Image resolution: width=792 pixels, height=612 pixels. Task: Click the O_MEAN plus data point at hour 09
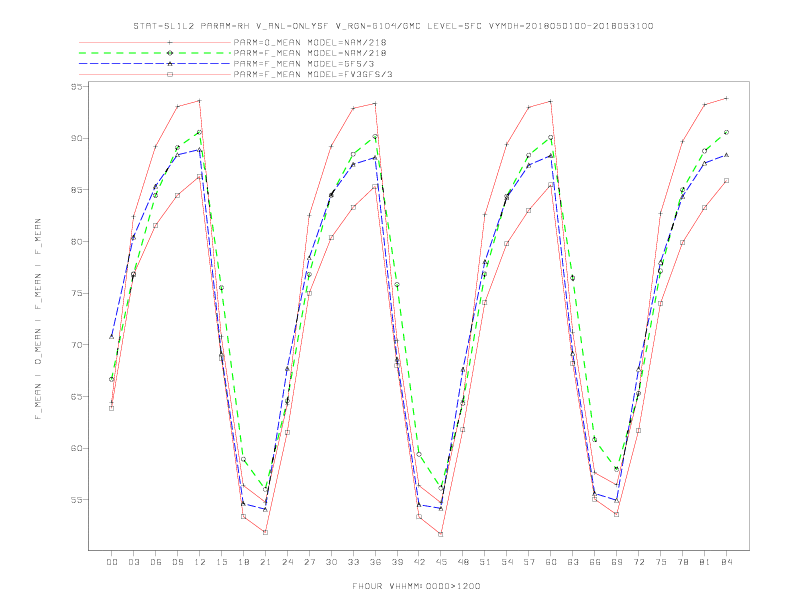coord(177,107)
